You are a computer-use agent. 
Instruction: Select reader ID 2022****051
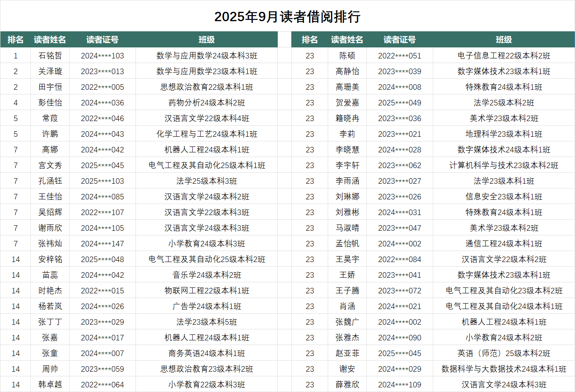(399, 56)
